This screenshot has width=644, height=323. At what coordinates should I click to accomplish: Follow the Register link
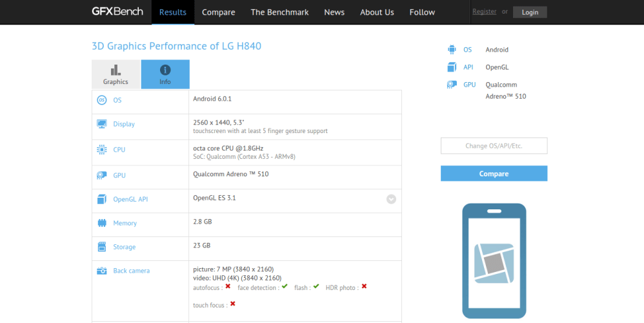[484, 12]
